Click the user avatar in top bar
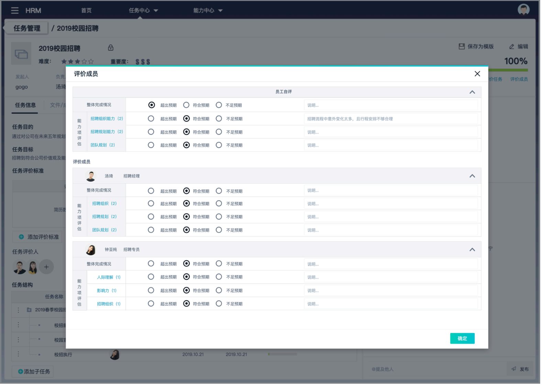This screenshot has height=392, width=550. tap(523, 10)
